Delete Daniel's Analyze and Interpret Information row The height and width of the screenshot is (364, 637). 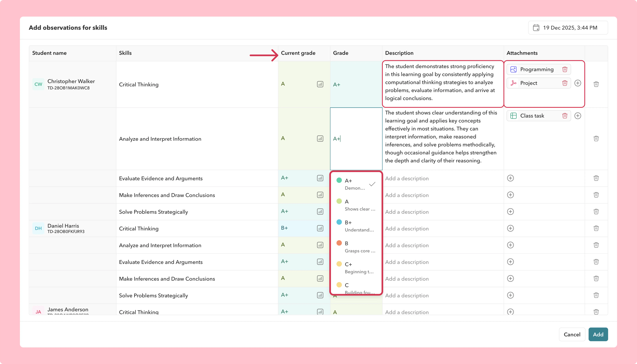coord(596,245)
